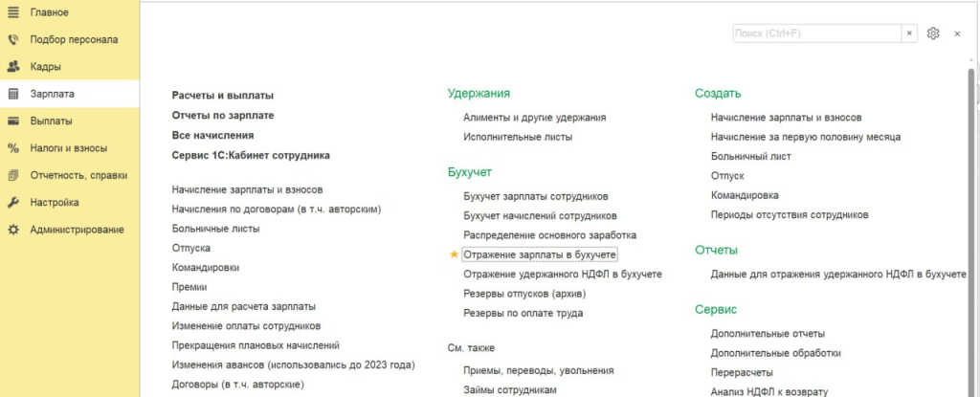Open Договоры (в т.ч. авторские)

[x=238, y=384]
